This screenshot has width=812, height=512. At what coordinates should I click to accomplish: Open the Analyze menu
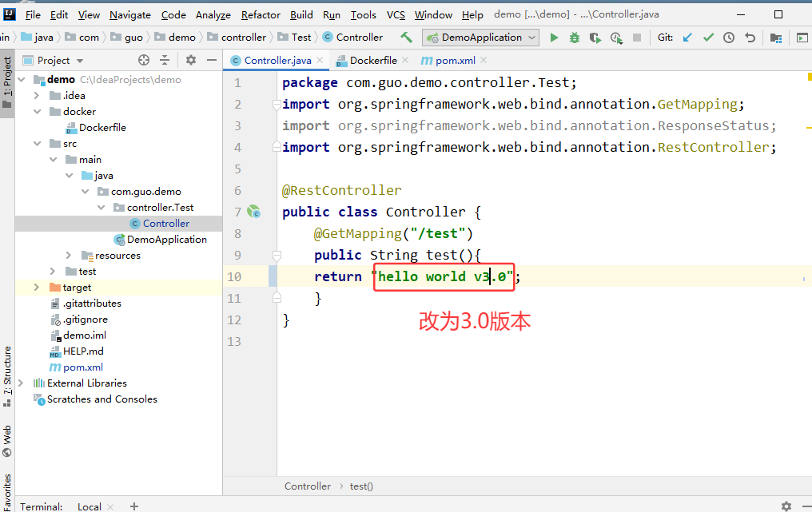(213, 15)
